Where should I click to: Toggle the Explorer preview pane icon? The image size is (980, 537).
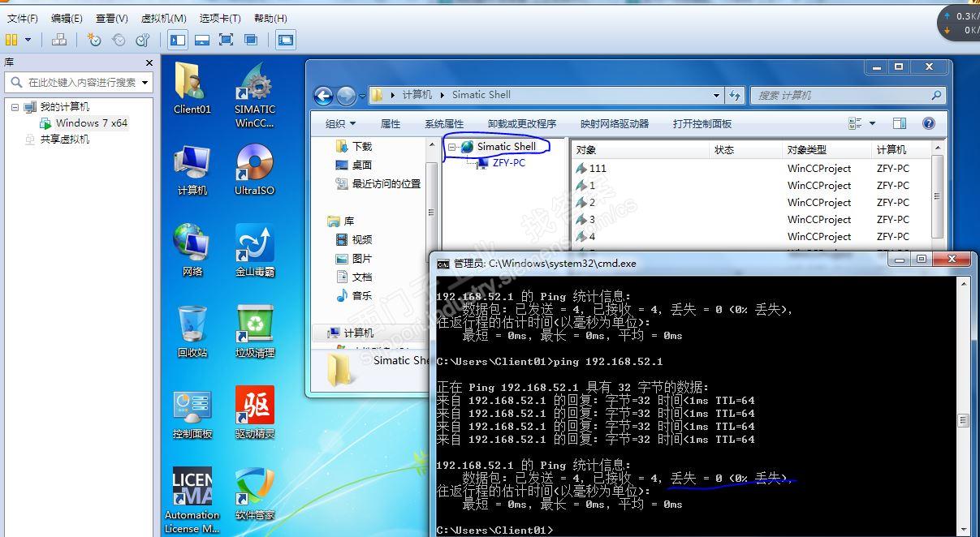pyautogui.click(x=900, y=124)
